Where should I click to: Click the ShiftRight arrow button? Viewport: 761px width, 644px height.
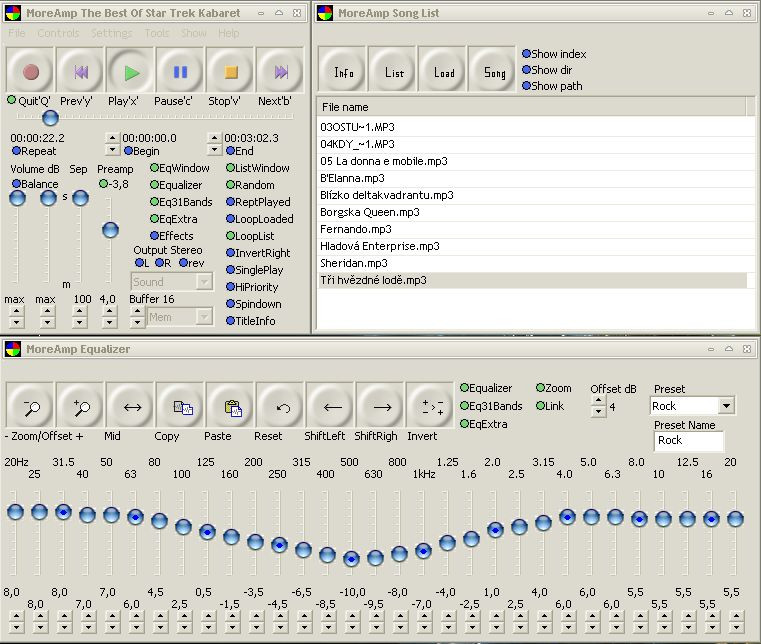click(380, 407)
